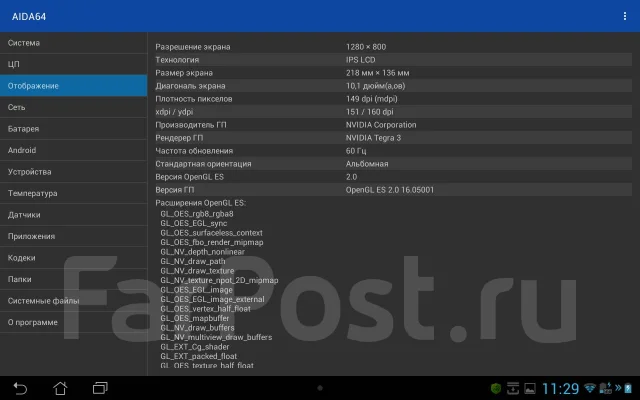The image size is (640, 400).
Task: Tap the GL_NV_depth_nonlinear extension
Action: [x=202, y=252]
